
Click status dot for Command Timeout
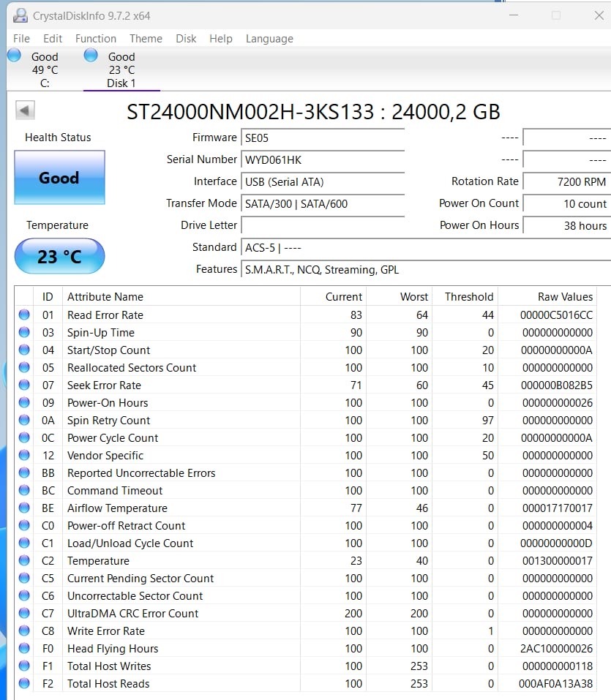click(x=24, y=490)
